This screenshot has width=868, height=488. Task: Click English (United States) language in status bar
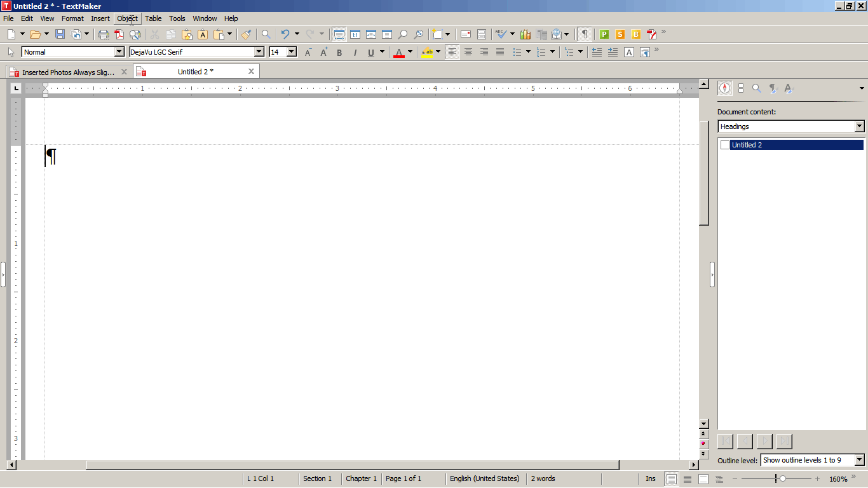point(484,478)
